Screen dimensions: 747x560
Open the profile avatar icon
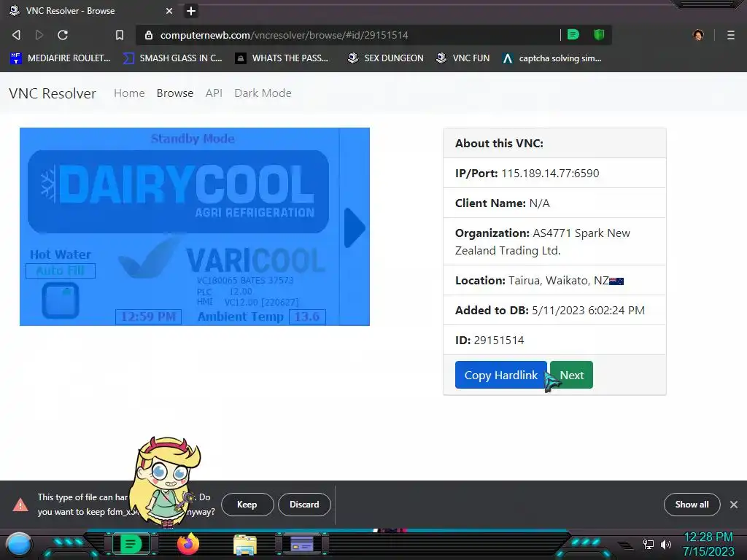pos(698,35)
